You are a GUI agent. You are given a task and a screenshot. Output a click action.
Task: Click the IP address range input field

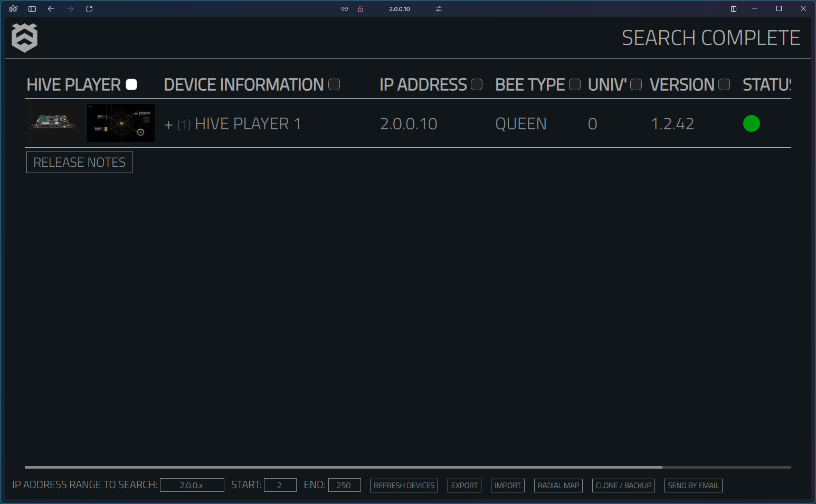pyautogui.click(x=192, y=485)
